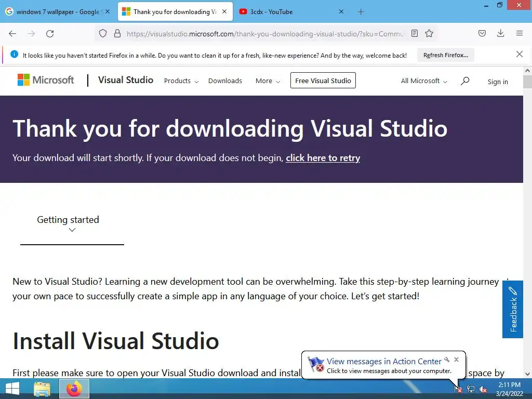
Task: Click the Microsoft logo
Action: coord(46,80)
